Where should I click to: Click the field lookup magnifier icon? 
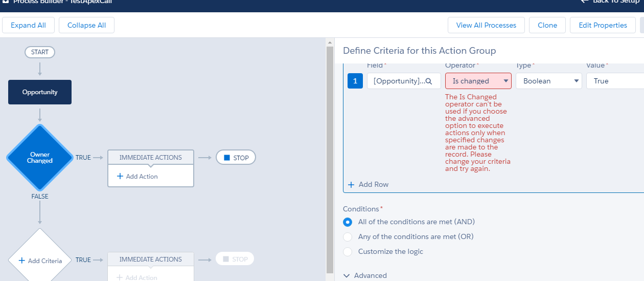pos(429,81)
